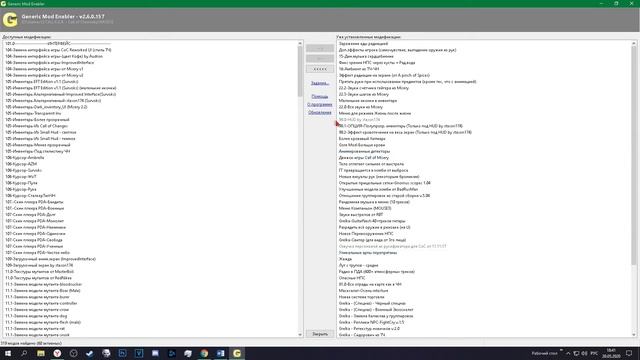Select installed mod 'Жажда'

(345, 259)
